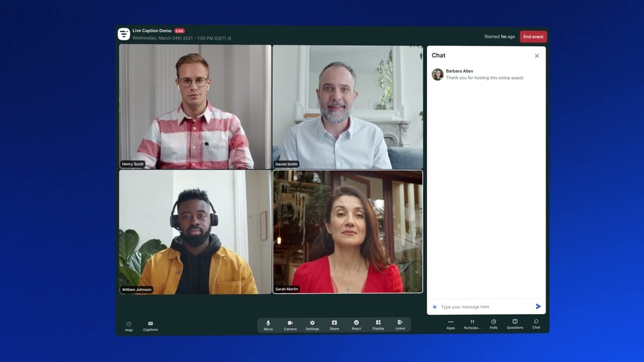
Task: Click the 'Daniel Smith' name label
Action: pos(286,164)
